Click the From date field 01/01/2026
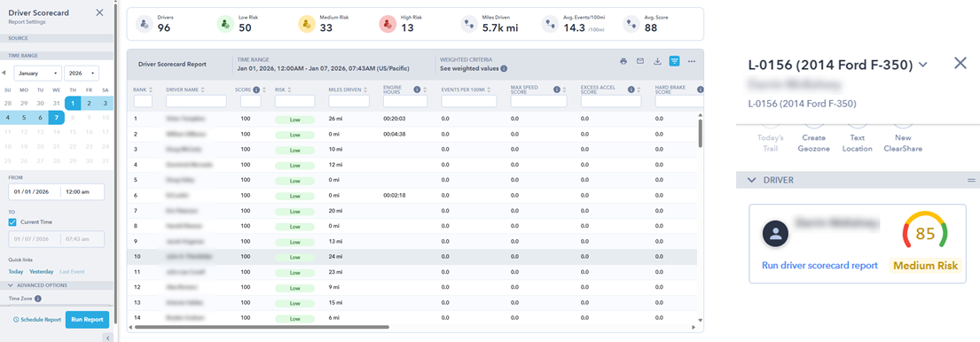Screen dimensions: 980x342 [34, 192]
